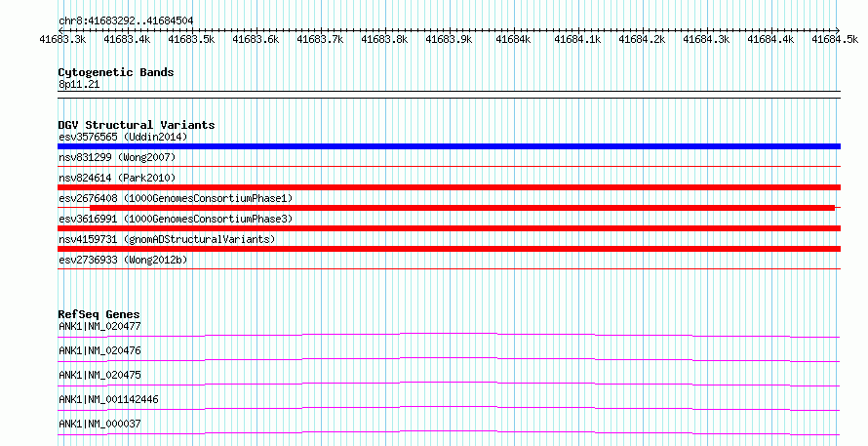
Task: Open variant nsv4159731 gnomADStructuralVariants label
Action: coord(167,239)
